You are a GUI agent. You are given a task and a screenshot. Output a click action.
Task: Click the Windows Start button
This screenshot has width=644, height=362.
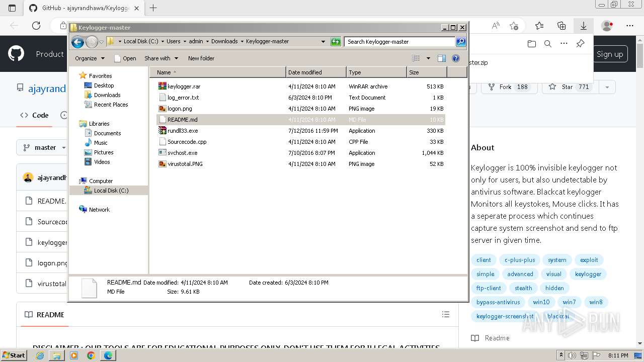pyautogui.click(x=14, y=355)
